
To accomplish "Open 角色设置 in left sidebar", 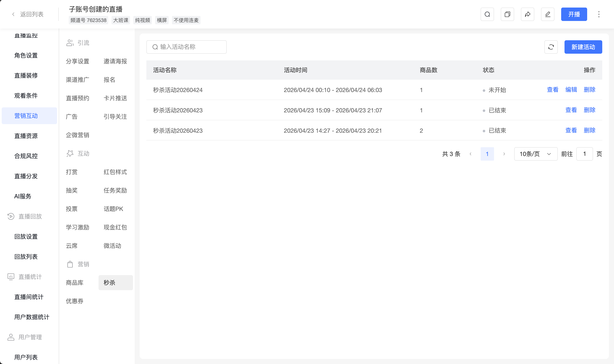I will click(x=26, y=55).
